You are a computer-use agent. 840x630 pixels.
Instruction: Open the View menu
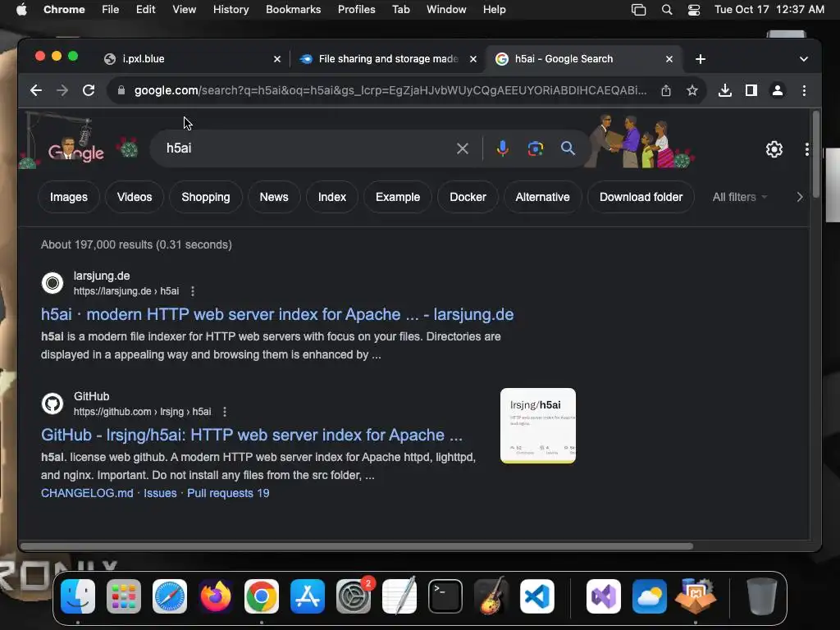pos(184,10)
